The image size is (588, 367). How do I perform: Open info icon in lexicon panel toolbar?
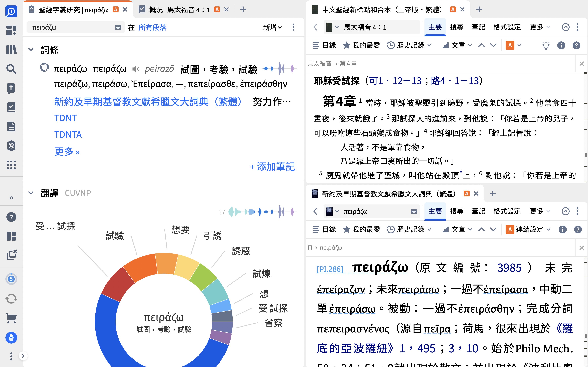pos(563,229)
